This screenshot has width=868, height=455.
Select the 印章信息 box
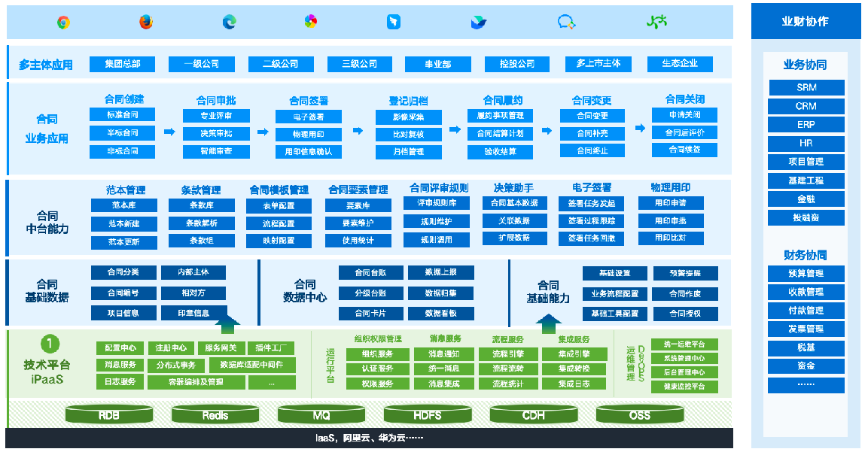(x=193, y=313)
